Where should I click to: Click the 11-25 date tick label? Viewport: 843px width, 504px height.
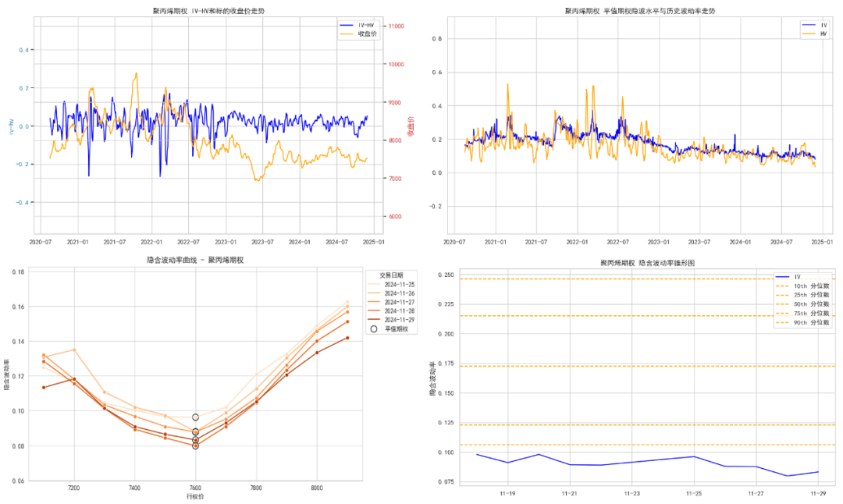point(694,493)
